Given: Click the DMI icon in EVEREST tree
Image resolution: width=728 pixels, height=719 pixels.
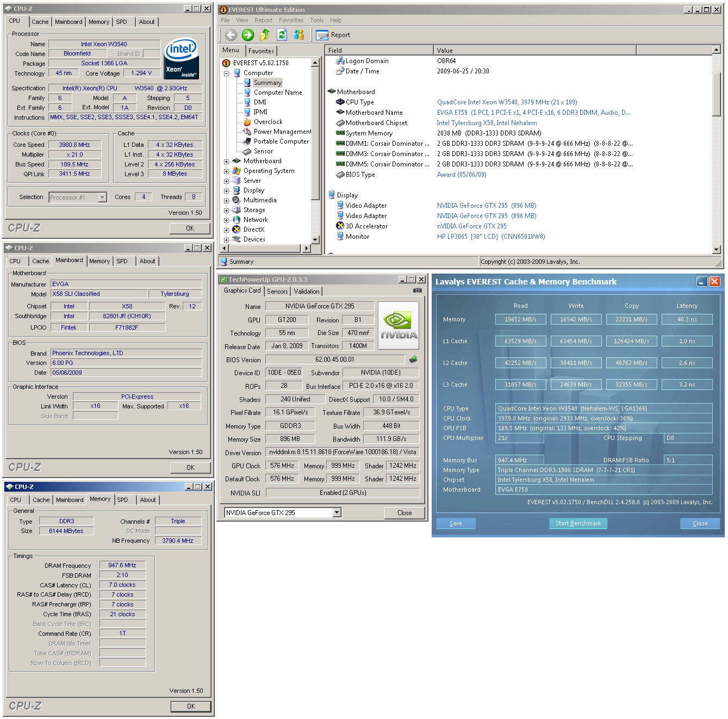Looking at the screenshot, I should pos(247,102).
